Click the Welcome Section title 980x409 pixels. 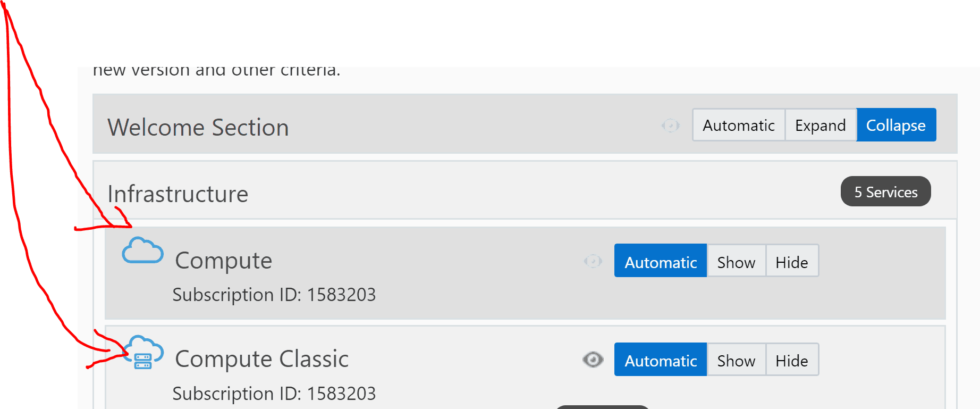(198, 128)
